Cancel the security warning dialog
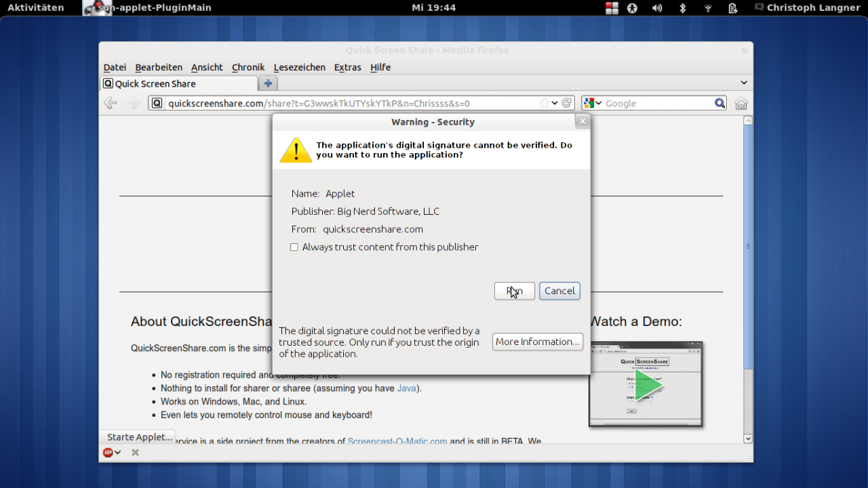 (x=559, y=291)
